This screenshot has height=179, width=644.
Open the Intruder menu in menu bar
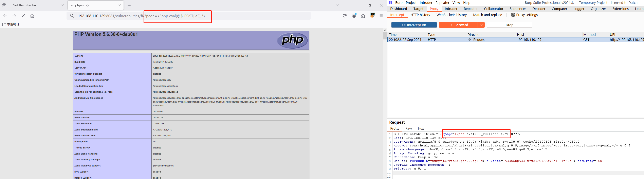pyautogui.click(x=426, y=3)
